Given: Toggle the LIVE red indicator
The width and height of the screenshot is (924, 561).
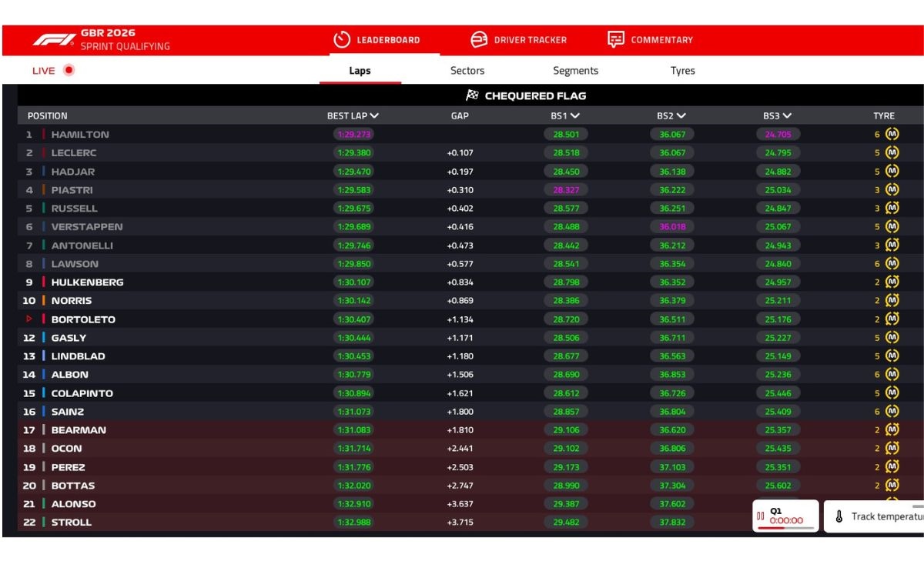Looking at the screenshot, I should (69, 70).
